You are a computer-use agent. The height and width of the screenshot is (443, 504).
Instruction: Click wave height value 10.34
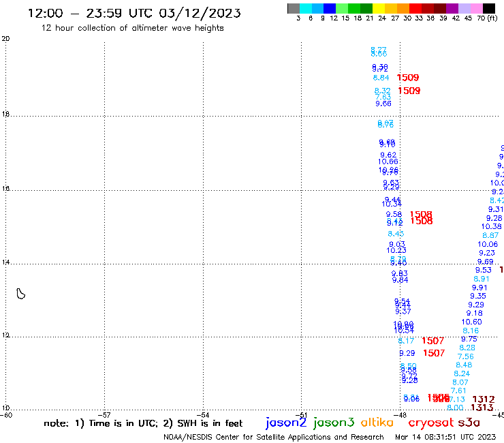tap(392, 204)
